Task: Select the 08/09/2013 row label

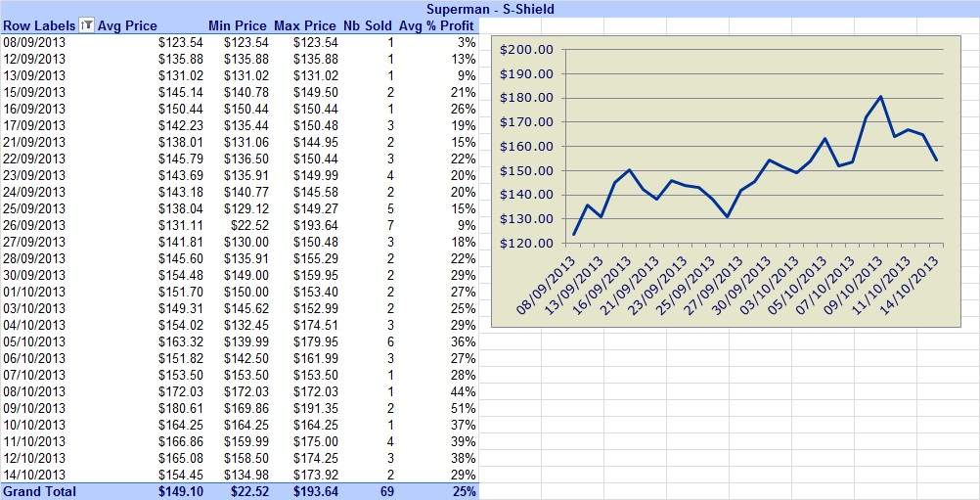Action: pos(34,42)
